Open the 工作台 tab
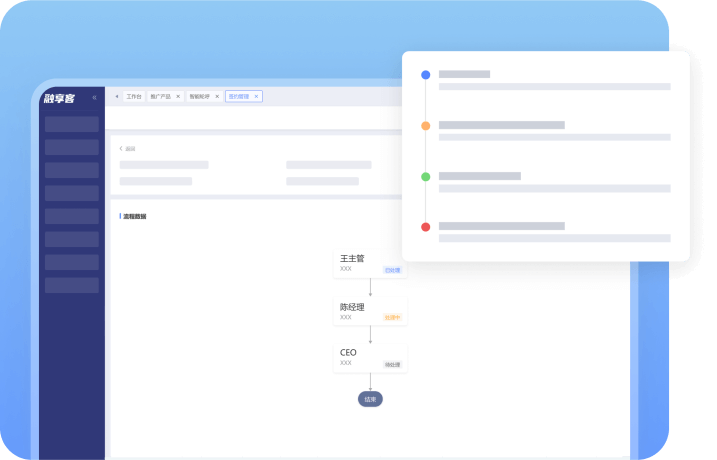The image size is (717, 460). point(134,97)
